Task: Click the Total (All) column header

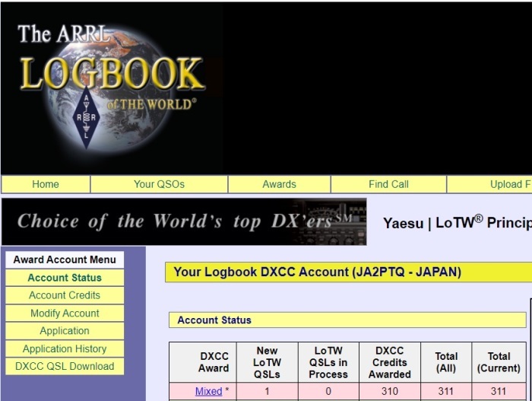Action: (446, 362)
